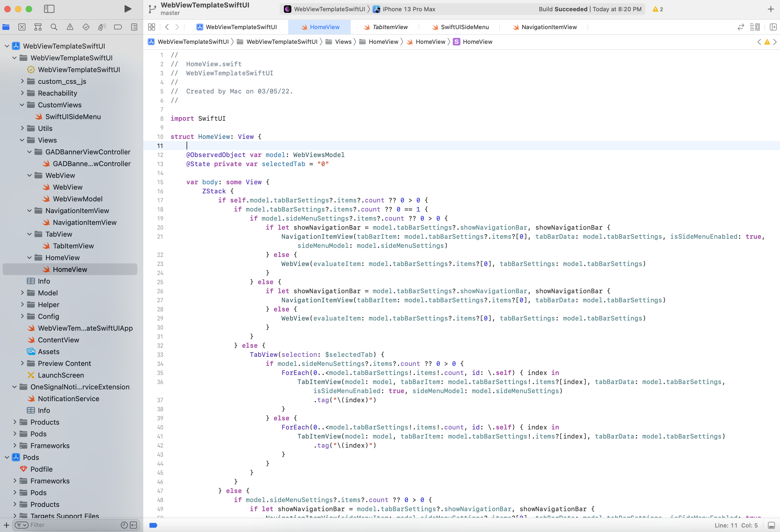The height and width of the screenshot is (532, 780).
Task: Click the blue debug filter indicator
Action: coord(153,525)
